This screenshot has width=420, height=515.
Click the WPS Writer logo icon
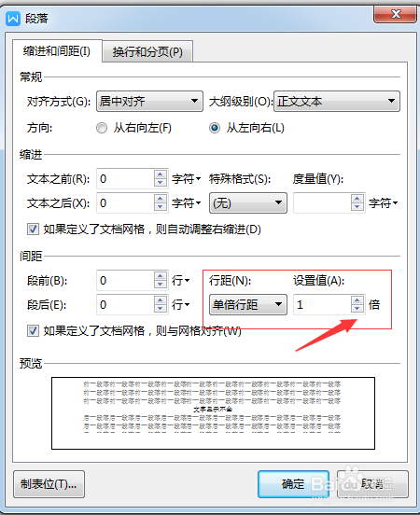pyautogui.click(x=13, y=19)
